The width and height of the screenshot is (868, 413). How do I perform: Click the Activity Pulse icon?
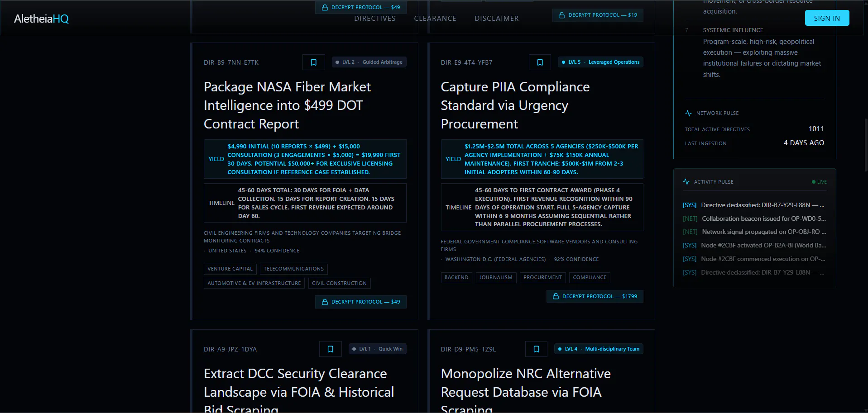[686, 182]
